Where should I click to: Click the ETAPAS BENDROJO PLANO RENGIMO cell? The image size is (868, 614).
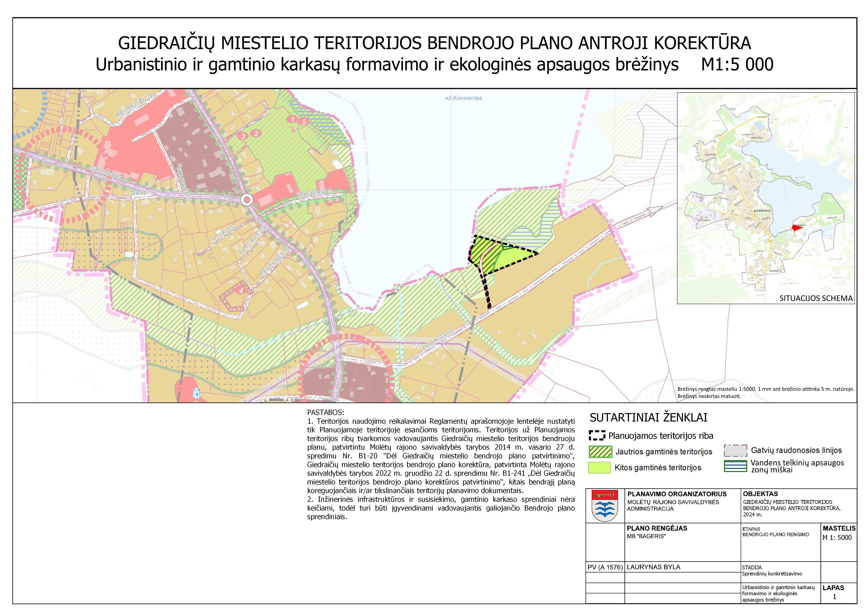tap(781, 542)
